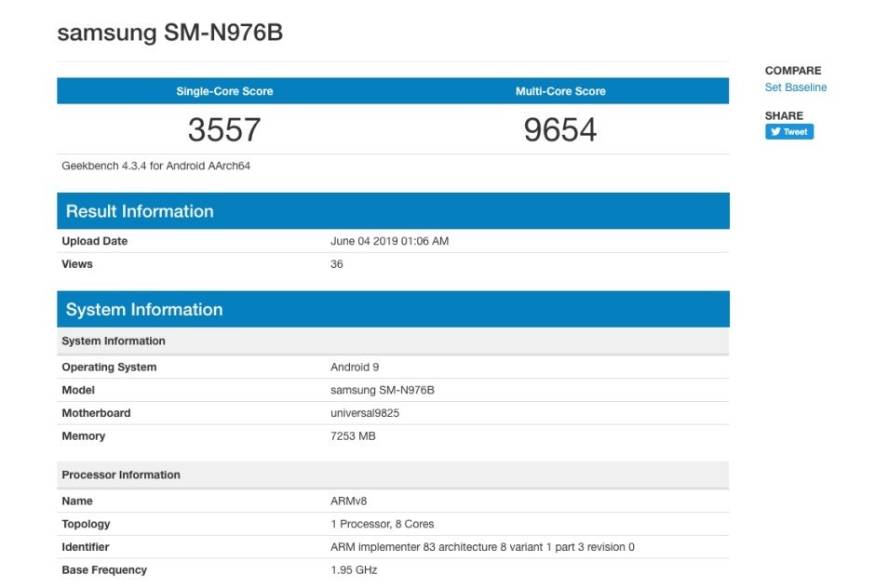The height and width of the screenshot is (588, 875).
Task: Click the Multi-Core Score header
Action: click(x=560, y=91)
